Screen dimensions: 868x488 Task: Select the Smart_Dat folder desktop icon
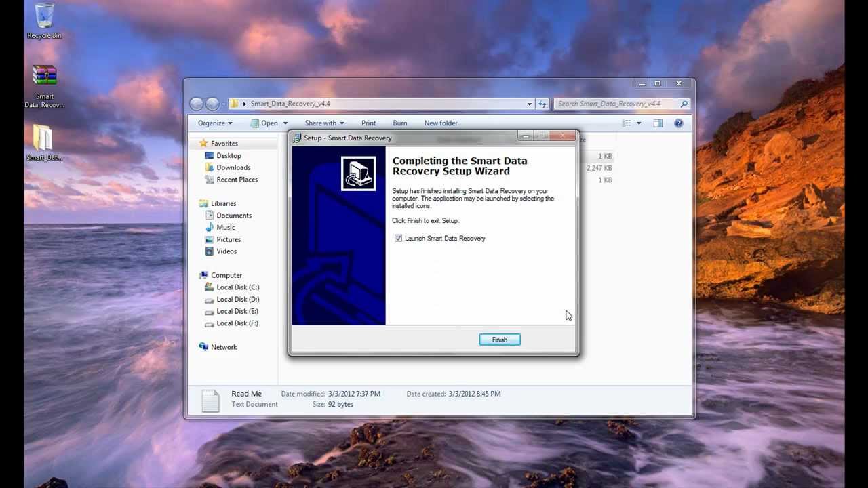pos(44,143)
